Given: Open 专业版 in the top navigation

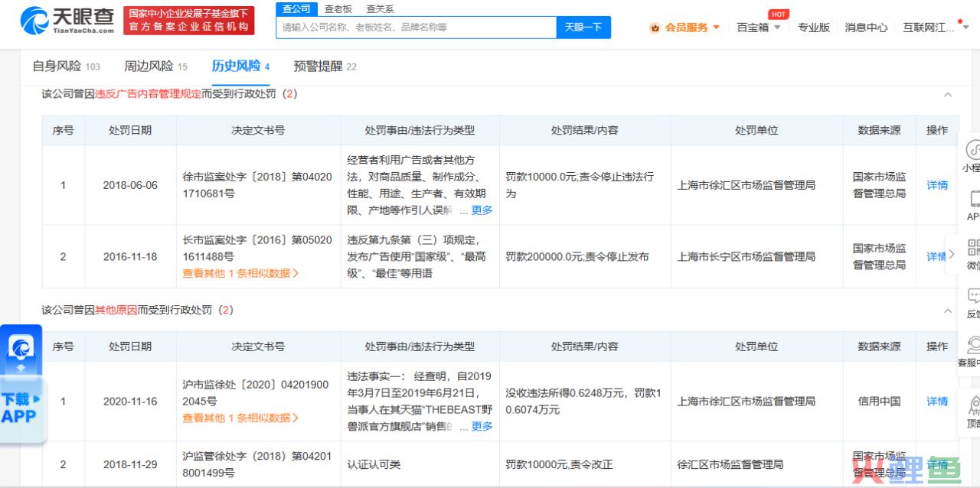Looking at the screenshot, I should tap(813, 28).
